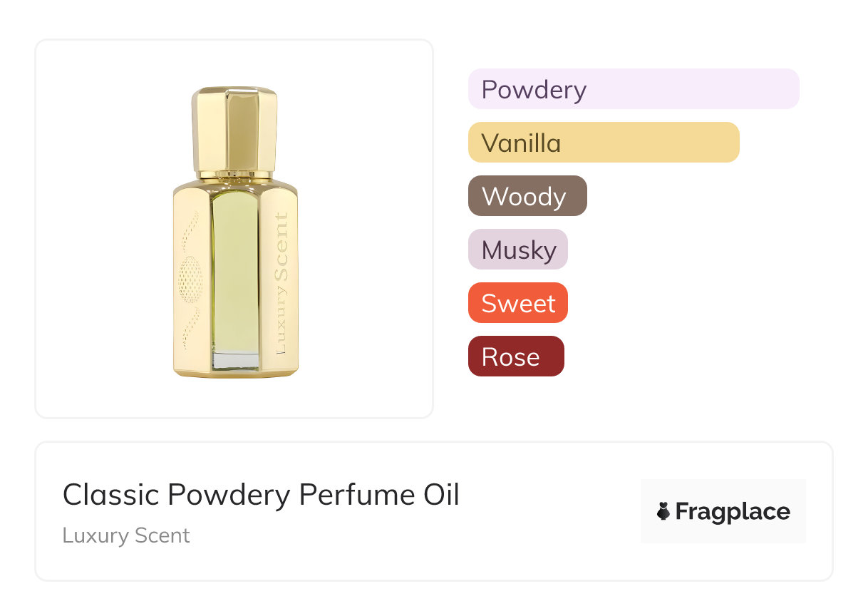Click the Musky accord tag
This screenshot has width=868, height=616.
coord(518,250)
